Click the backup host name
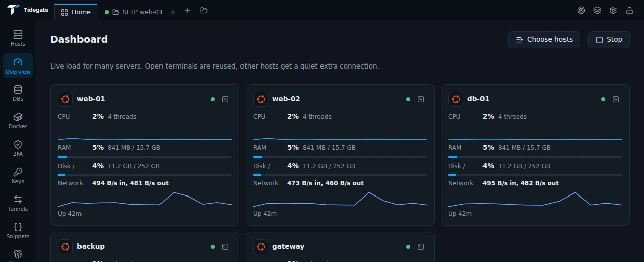Viewport: 644px width, 262px height. click(x=91, y=247)
